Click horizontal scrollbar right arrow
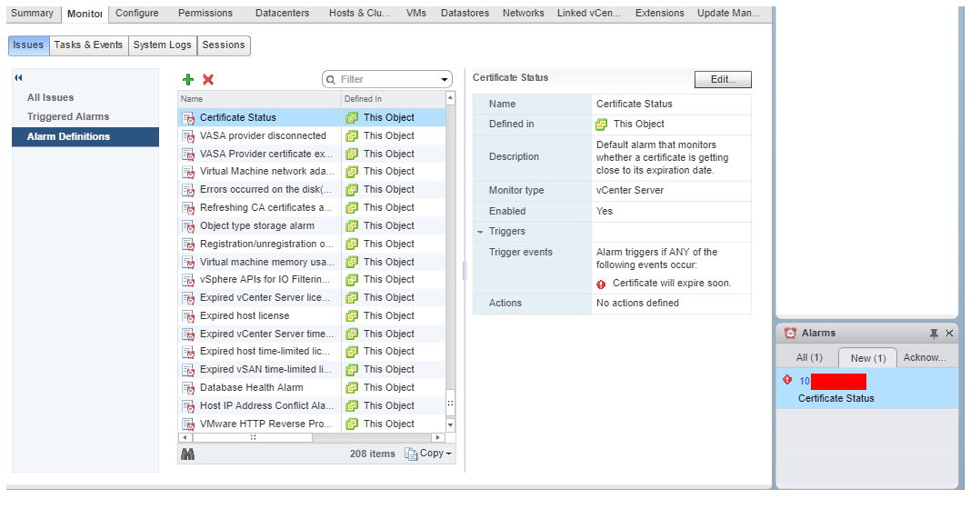Viewport: 980px width, 509px height. (439, 438)
